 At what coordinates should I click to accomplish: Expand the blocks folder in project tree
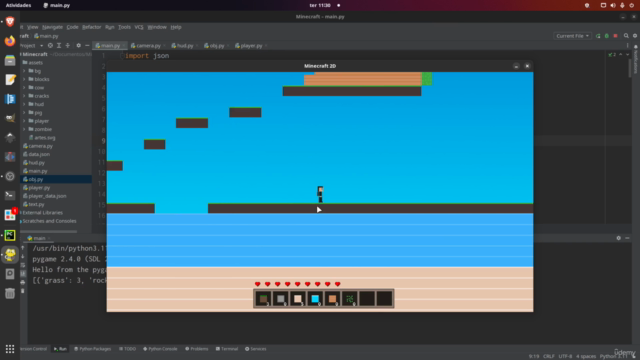coord(24,79)
